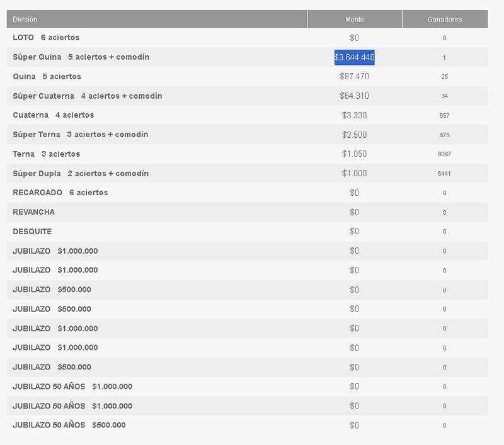Click the Súper Cuaterna row label

tap(87, 96)
